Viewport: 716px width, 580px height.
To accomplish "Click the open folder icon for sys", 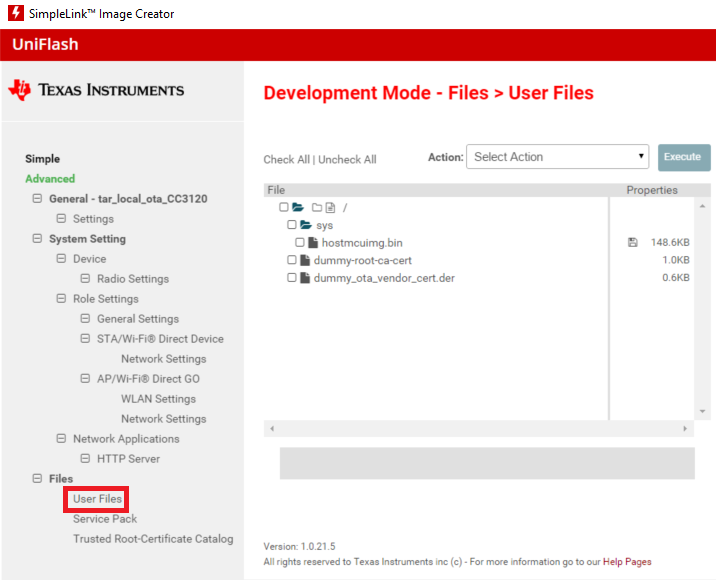I will tap(306, 225).
